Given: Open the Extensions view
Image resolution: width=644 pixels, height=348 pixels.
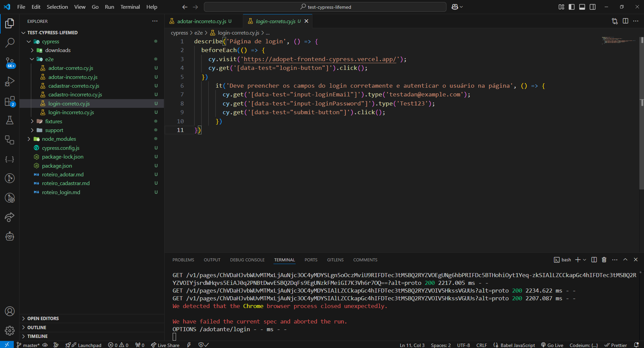Looking at the screenshot, I should 10,101.
